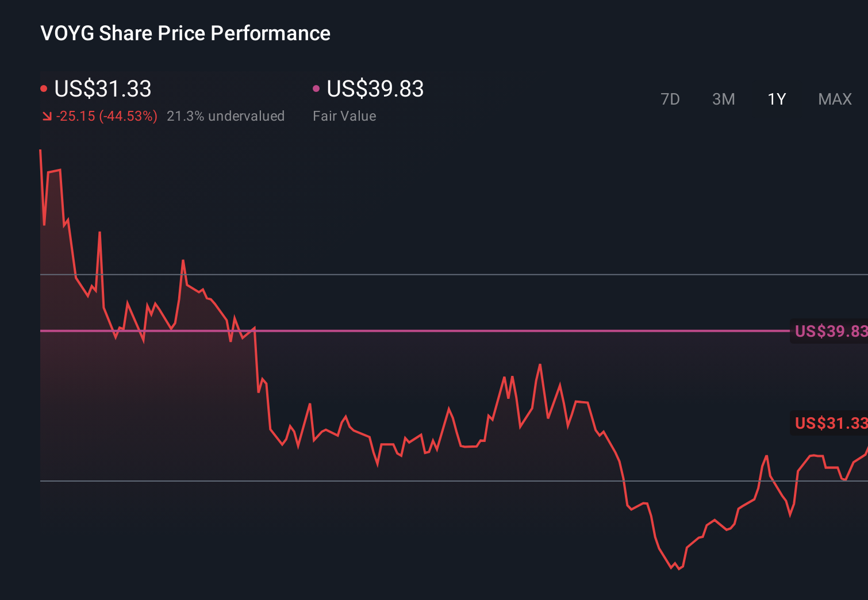The width and height of the screenshot is (868, 600).
Task: Click the starting peak of the price line
Action: [40, 151]
